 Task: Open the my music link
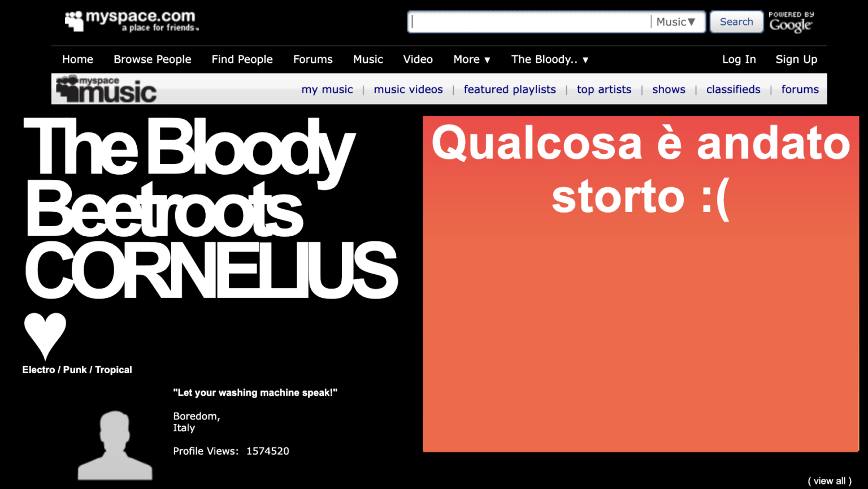[x=327, y=89]
